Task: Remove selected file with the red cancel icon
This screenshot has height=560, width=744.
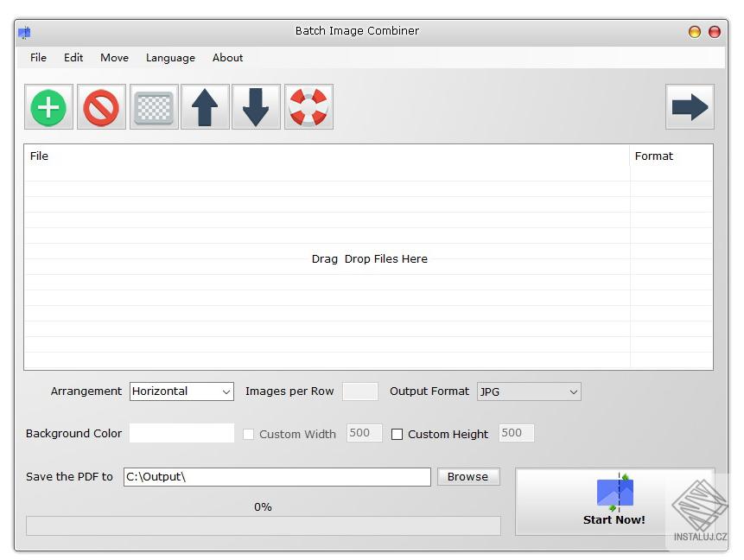Action: tap(101, 106)
